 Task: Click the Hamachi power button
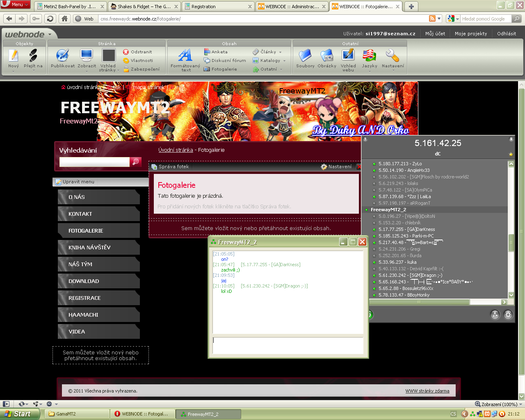(370, 315)
